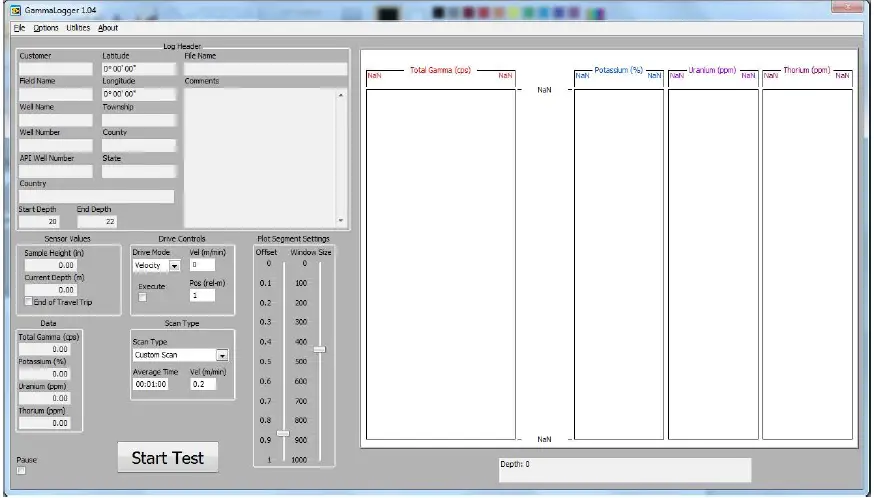This screenshot has width=874, height=498.
Task: Click the Depth status box
Action: coord(625,470)
